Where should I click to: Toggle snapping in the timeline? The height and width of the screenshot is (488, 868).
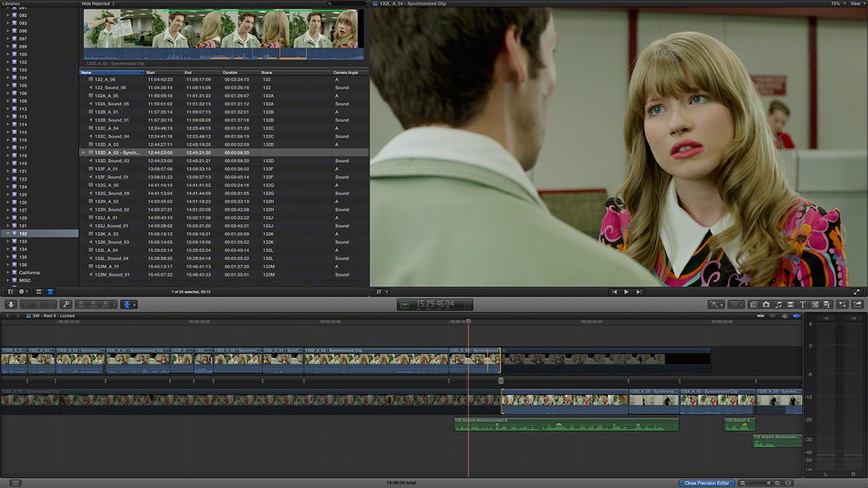[x=796, y=316]
